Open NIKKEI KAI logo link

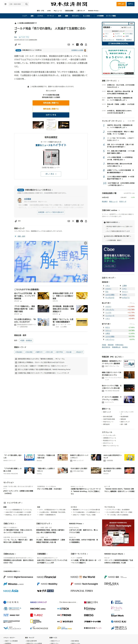tap(119, 621)
